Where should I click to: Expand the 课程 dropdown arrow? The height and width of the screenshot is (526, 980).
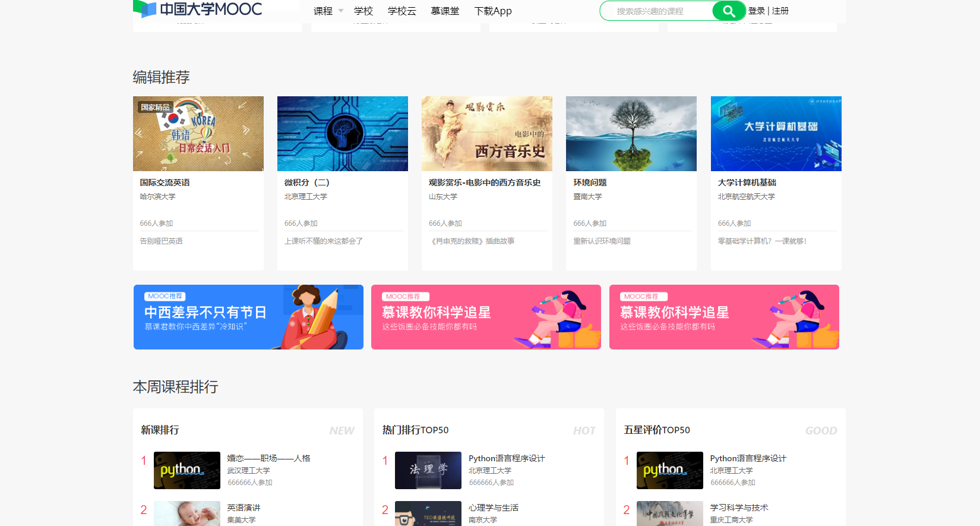pyautogui.click(x=341, y=11)
